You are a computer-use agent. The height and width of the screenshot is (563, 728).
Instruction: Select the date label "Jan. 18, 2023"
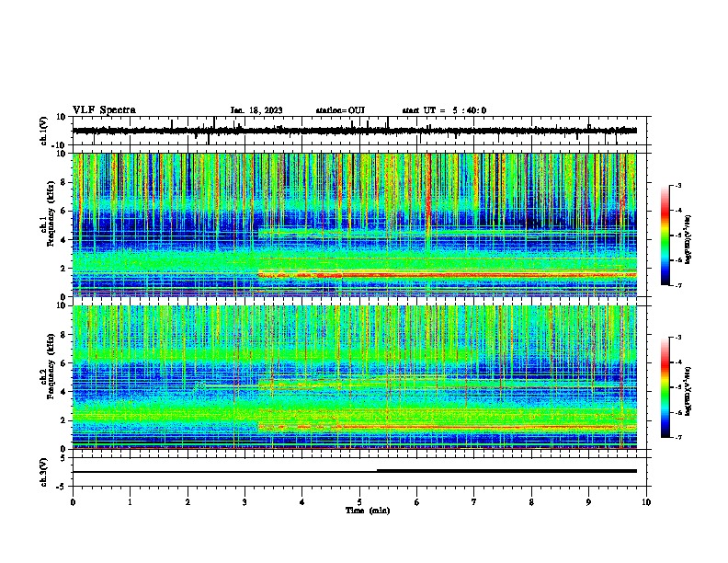pos(256,110)
